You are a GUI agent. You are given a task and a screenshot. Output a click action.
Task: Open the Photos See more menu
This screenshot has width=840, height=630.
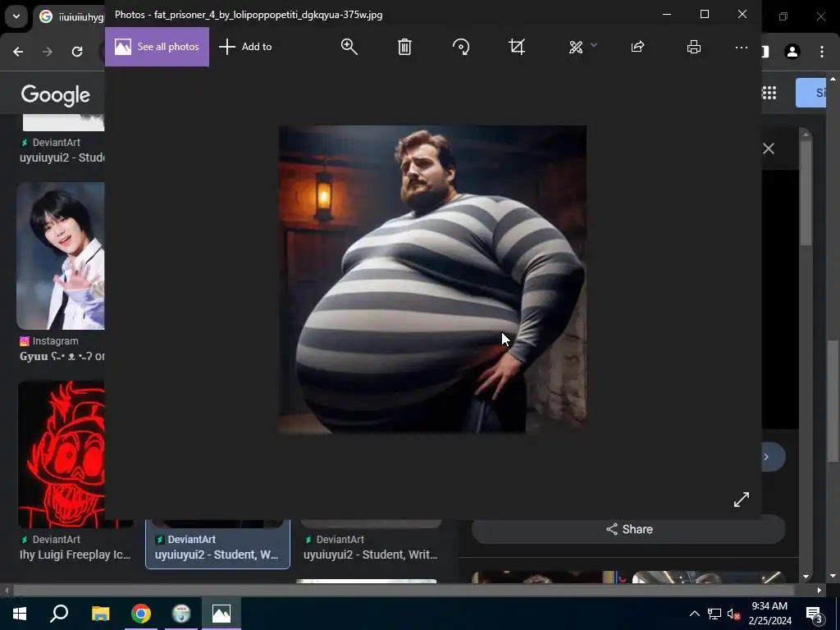[x=742, y=47]
